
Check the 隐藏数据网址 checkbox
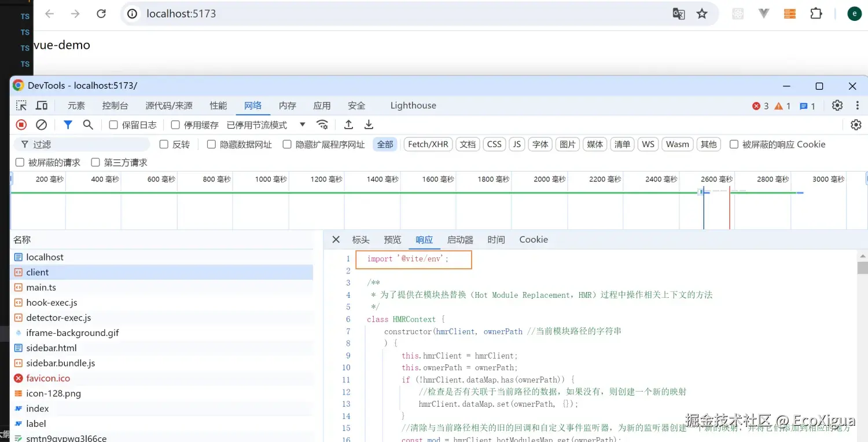coord(211,144)
